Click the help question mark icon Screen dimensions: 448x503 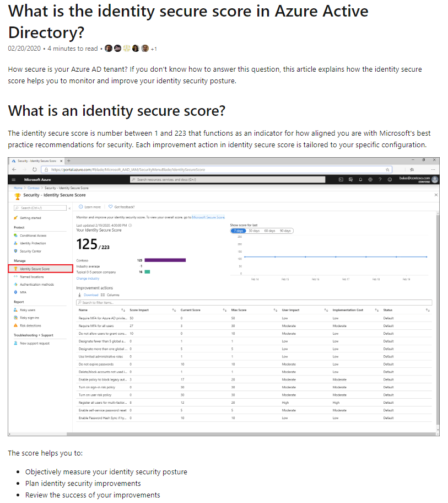[x=380, y=180]
